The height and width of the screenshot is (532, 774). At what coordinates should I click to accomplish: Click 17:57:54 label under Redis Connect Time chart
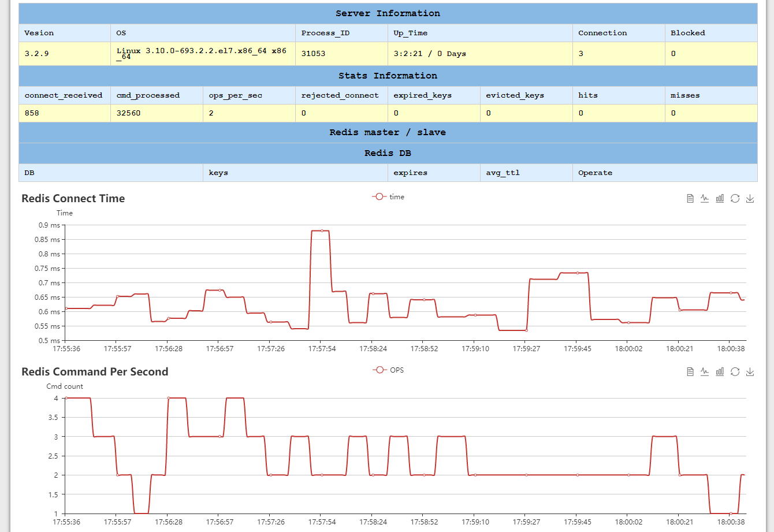click(x=322, y=349)
